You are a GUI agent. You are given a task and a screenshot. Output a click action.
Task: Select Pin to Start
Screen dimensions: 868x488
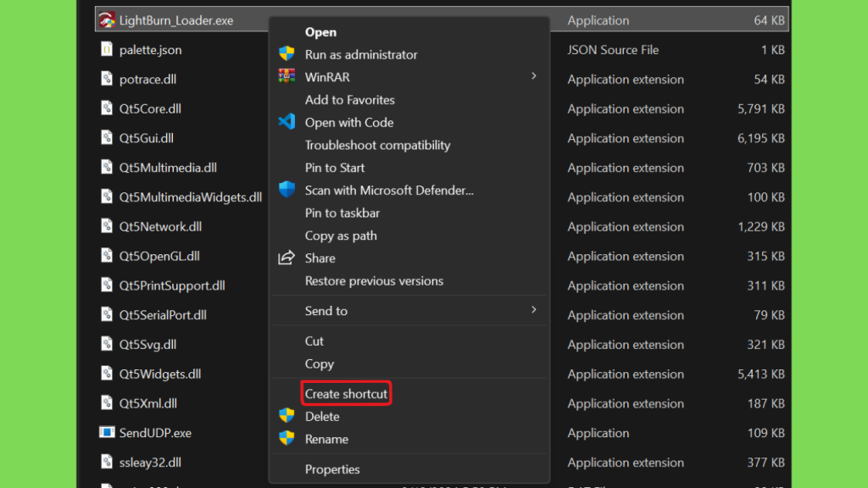click(x=334, y=168)
